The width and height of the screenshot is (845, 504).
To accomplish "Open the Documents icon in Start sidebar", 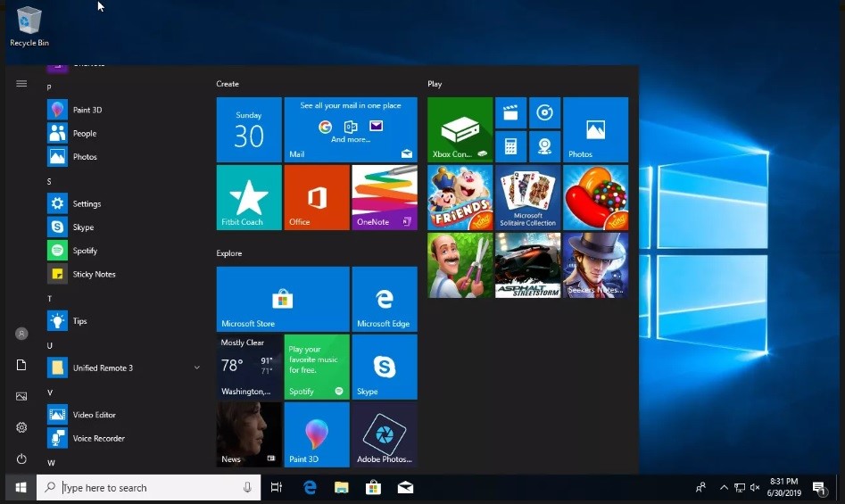I will click(x=21, y=365).
